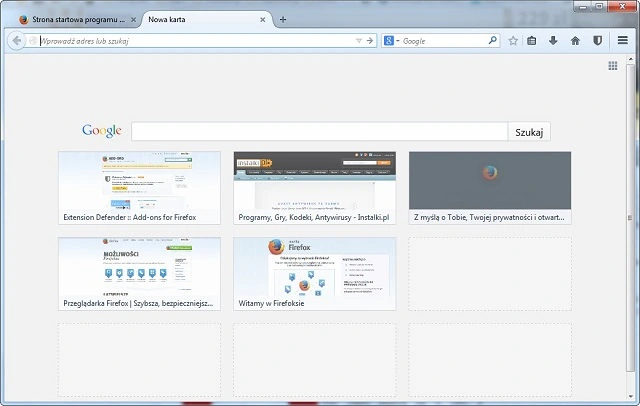The height and width of the screenshot is (406, 640).
Task: Click the go arrow in address bar
Action: (370, 41)
